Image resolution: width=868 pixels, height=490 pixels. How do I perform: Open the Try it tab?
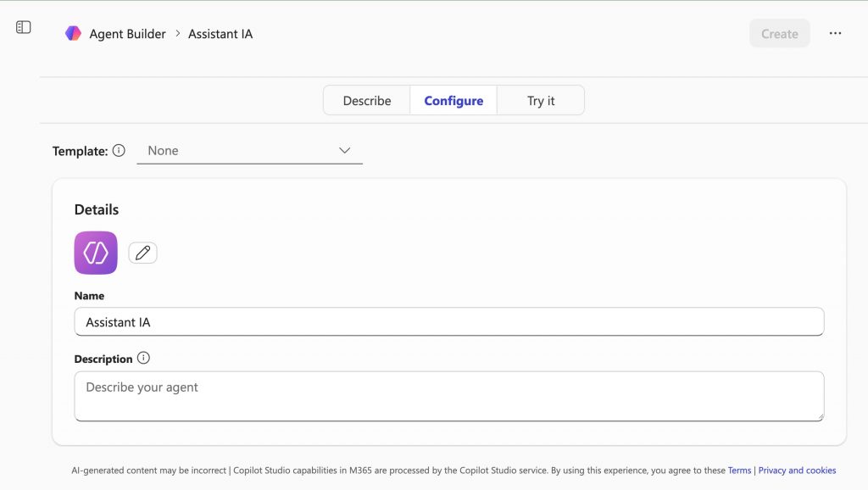click(x=541, y=101)
